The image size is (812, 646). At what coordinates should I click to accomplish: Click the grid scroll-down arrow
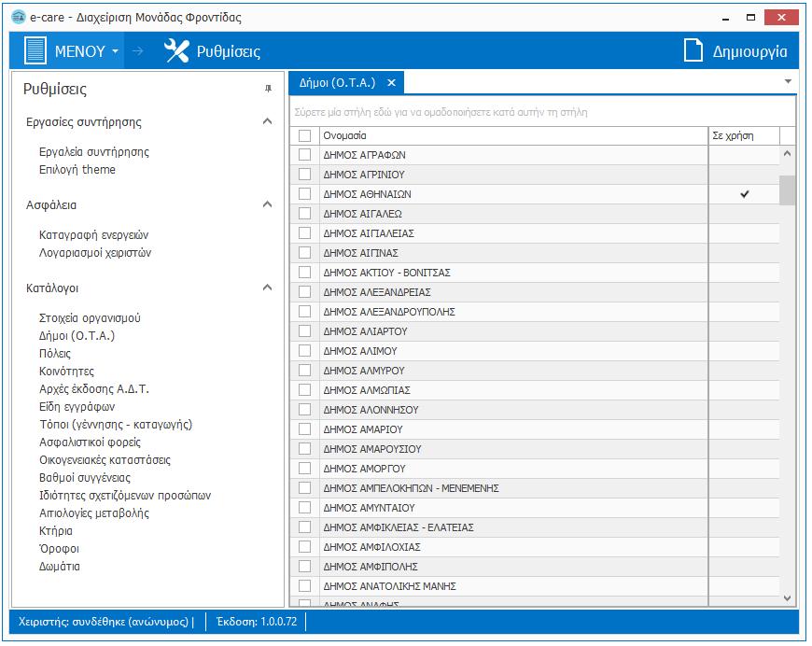click(x=787, y=597)
